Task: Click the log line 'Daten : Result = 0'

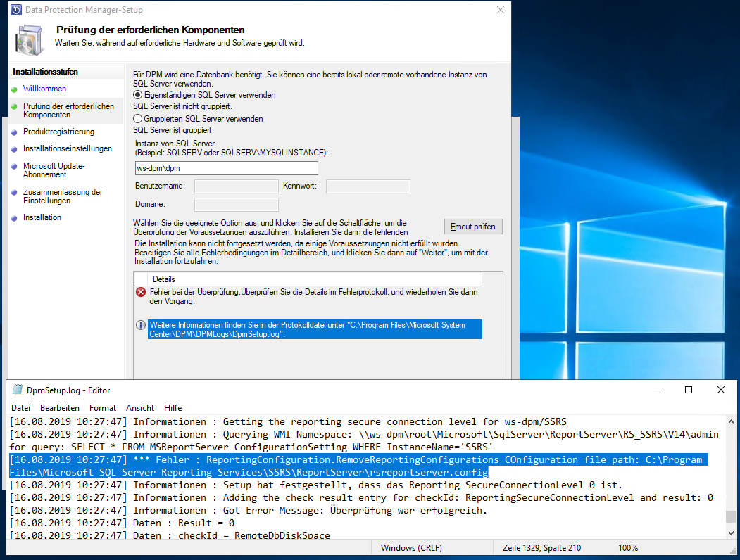Action: (123, 523)
